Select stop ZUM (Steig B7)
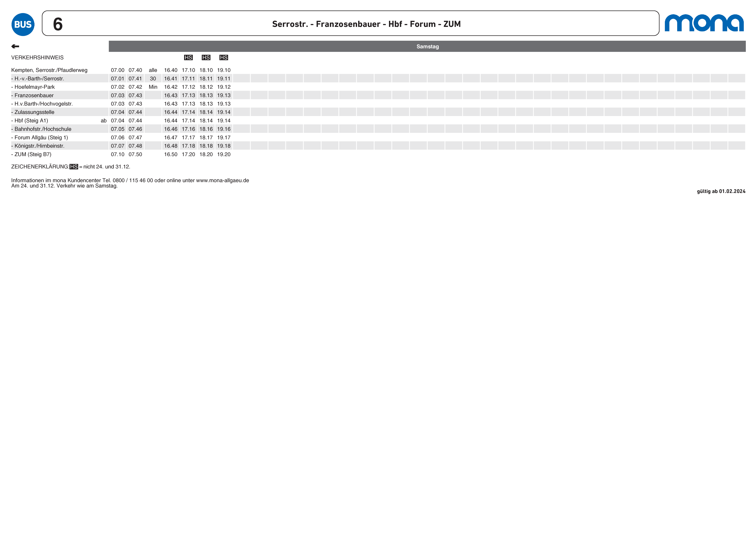 coord(31,154)
